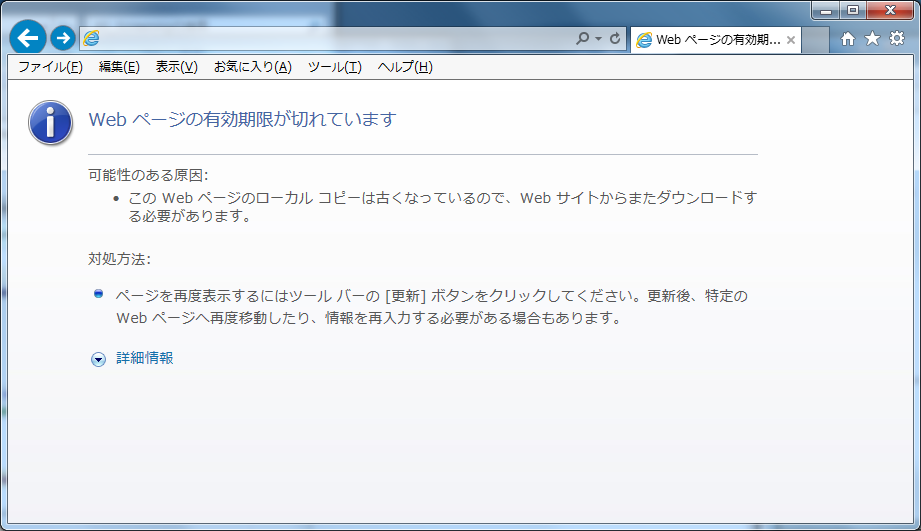The width and height of the screenshot is (921, 531).
Task: Open the ヘルプ(H) menu
Action: [405, 67]
